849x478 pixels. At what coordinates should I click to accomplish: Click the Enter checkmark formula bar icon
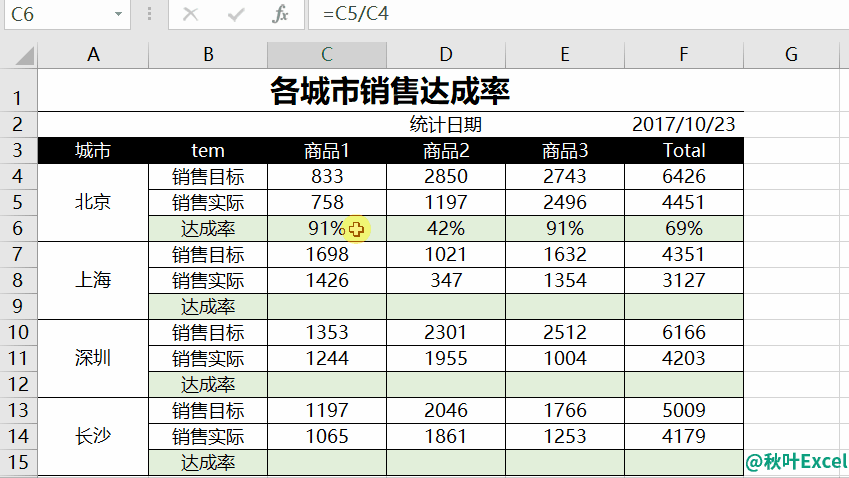(x=236, y=14)
